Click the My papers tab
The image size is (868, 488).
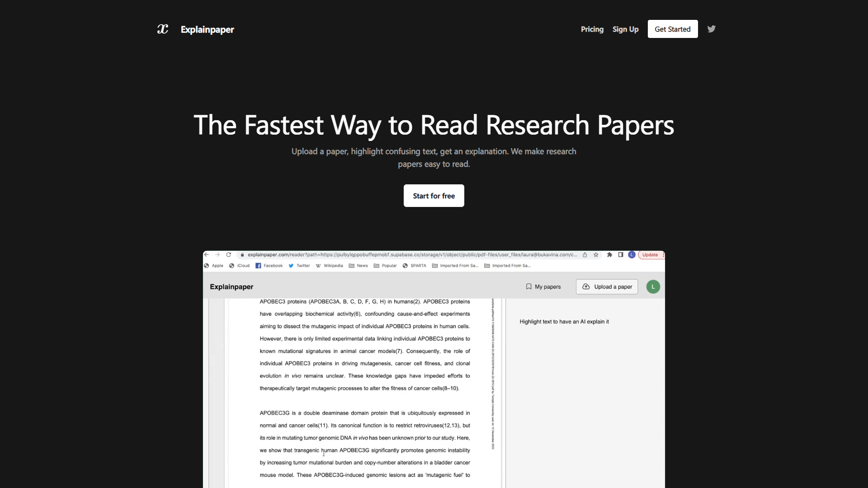(x=543, y=286)
